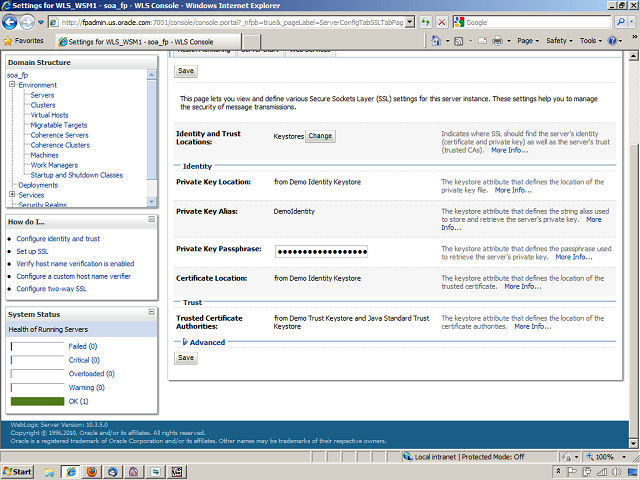Click the Refresh button beside address bar
The height and width of the screenshot is (480, 640).
tap(425, 21)
